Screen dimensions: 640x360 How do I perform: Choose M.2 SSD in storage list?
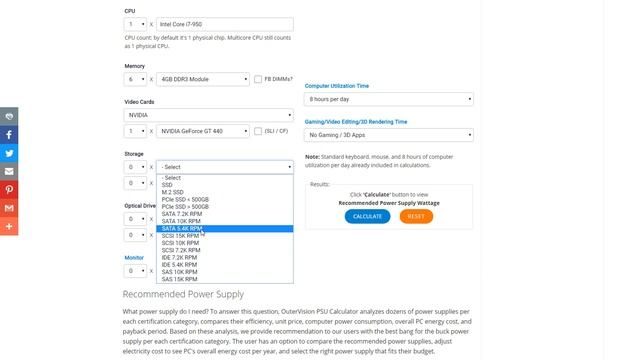(225, 192)
